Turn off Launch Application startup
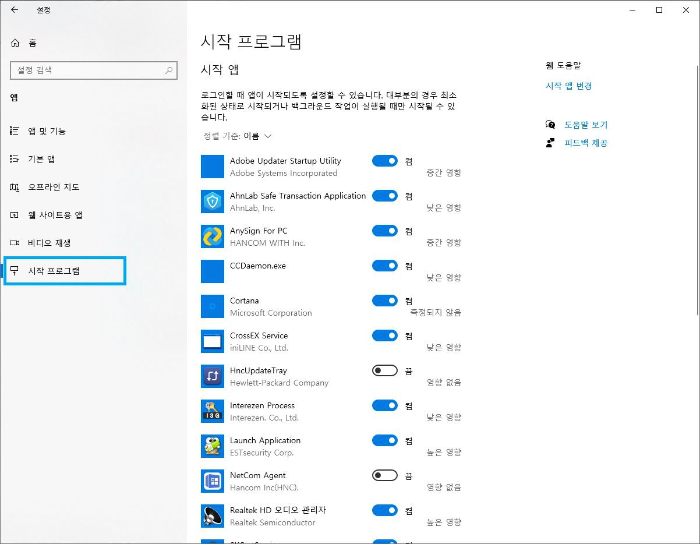 (385, 440)
